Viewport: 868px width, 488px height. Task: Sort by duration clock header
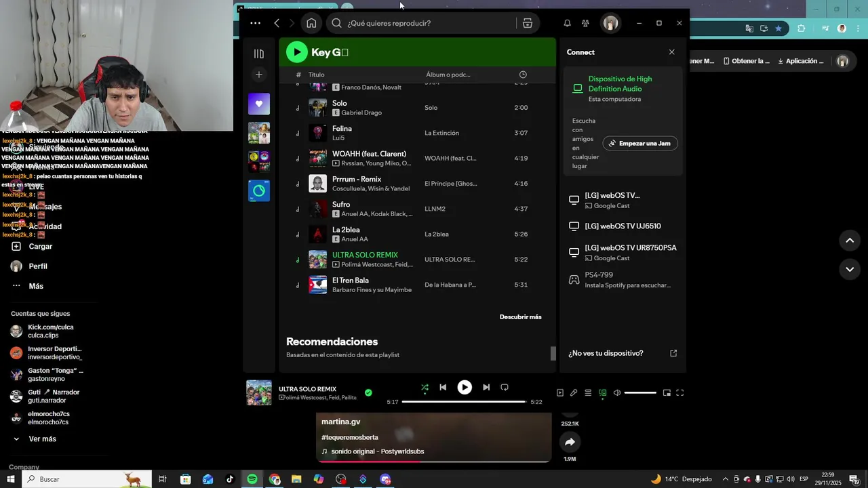point(523,75)
